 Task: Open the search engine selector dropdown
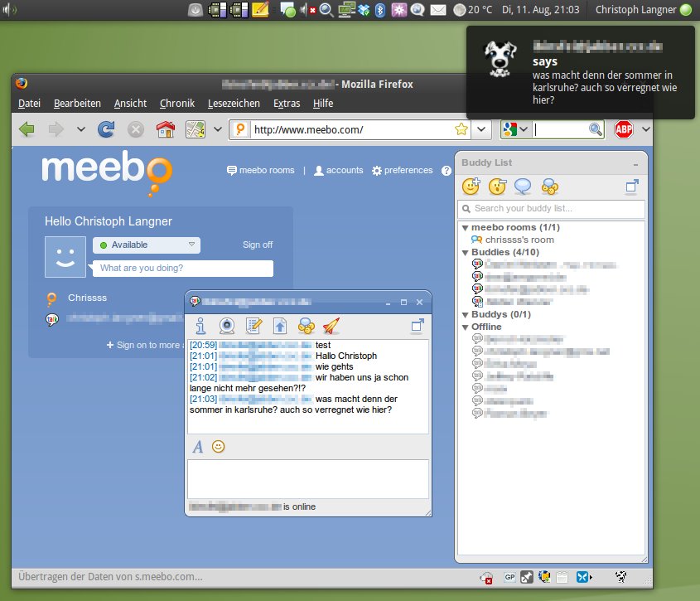point(524,129)
